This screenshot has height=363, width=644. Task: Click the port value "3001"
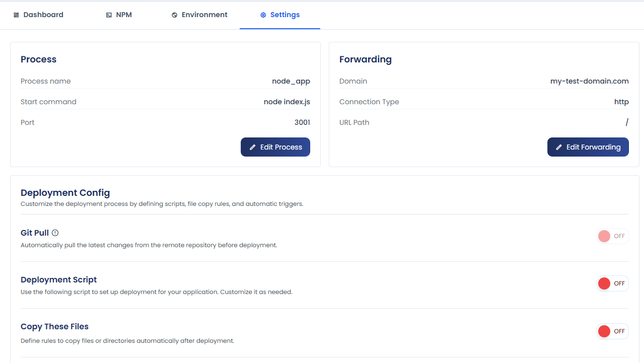click(302, 122)
